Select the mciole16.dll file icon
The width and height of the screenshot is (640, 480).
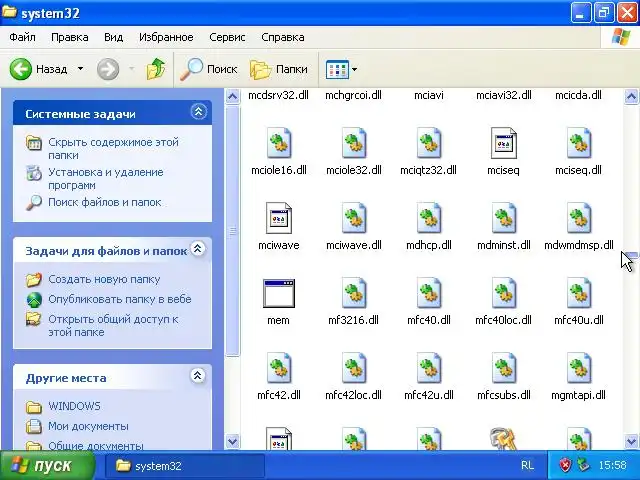point(279,143)
